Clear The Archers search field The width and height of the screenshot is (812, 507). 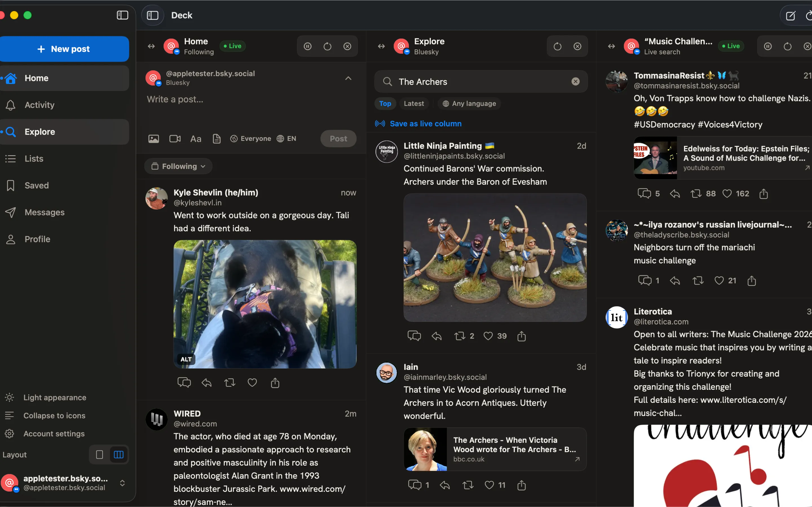[x=575, y=81]
